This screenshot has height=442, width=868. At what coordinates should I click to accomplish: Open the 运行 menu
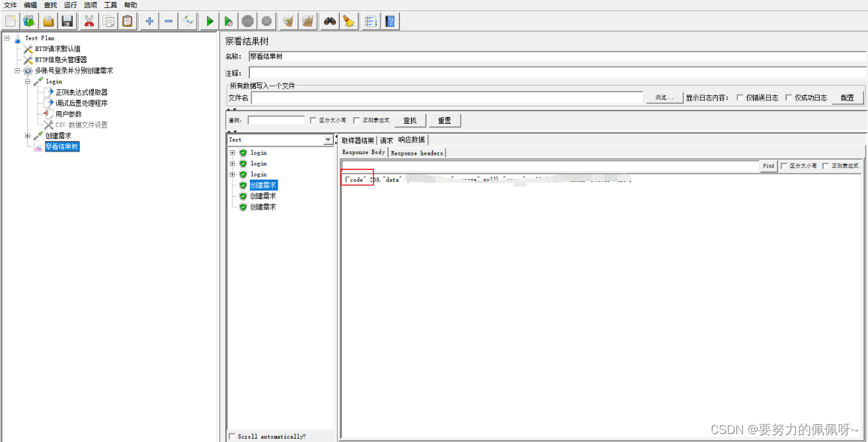pos(70,5)
